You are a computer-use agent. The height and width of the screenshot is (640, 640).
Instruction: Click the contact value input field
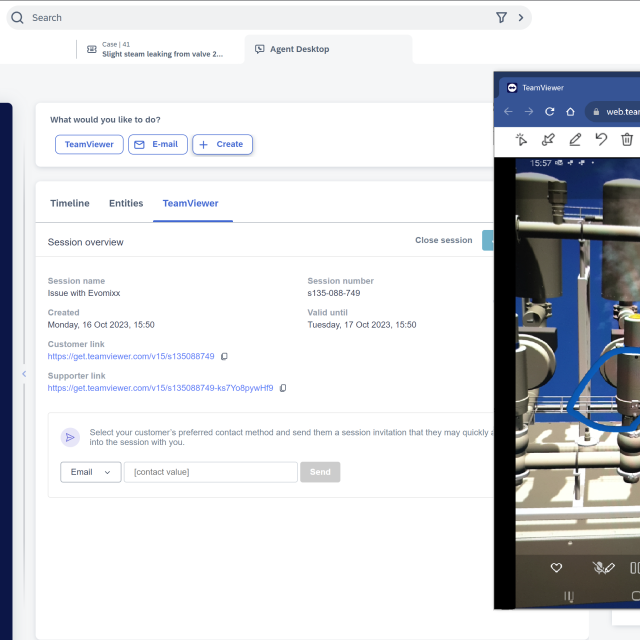211,472
